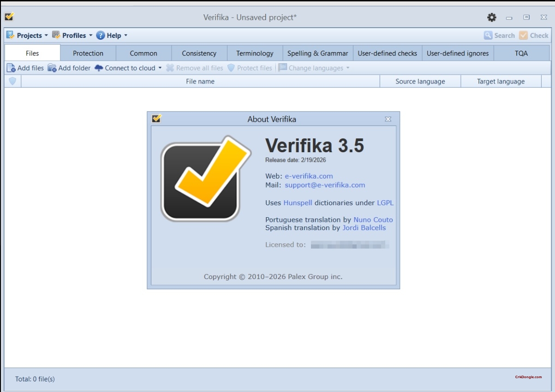This screenshot has height=392, width=555.
Task: Click the Verifika app icon in title bar
Action: (x=9, y=17)
